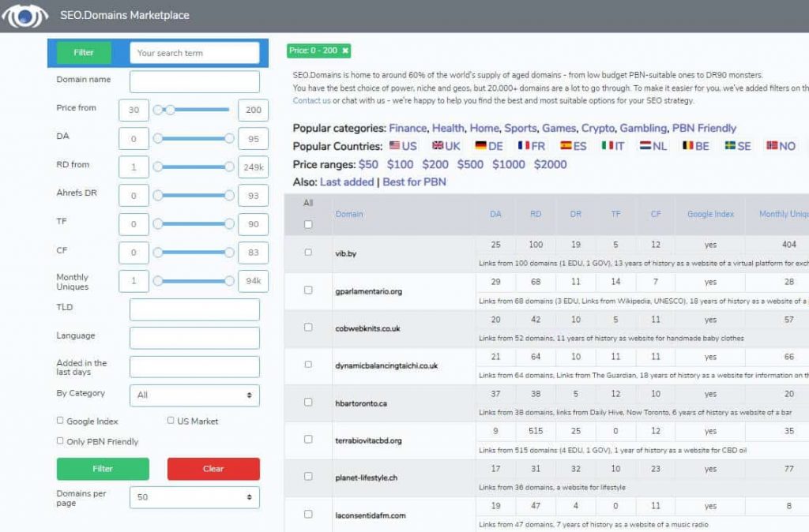Image resolution: width=809 pixels, height=532 pixels.
Task: Focus the Your search term field
Action: (194, 53)
